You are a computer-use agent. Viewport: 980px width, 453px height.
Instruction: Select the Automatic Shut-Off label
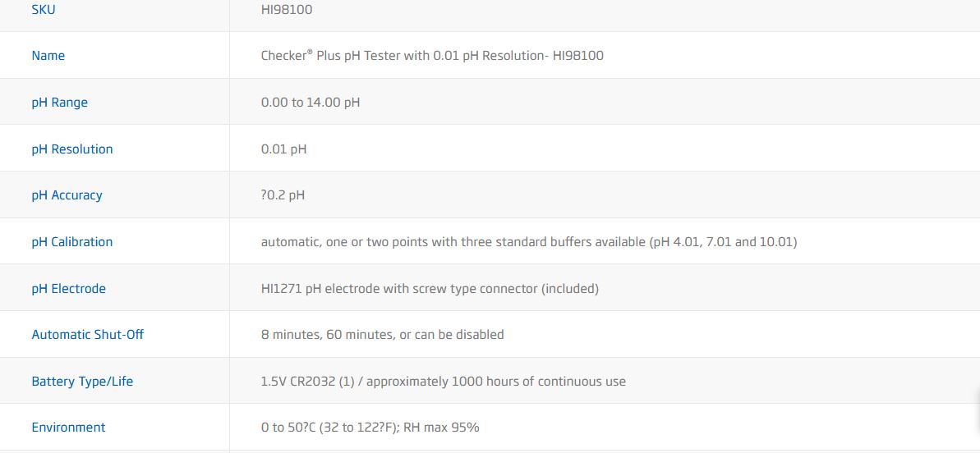pos(87,335)
